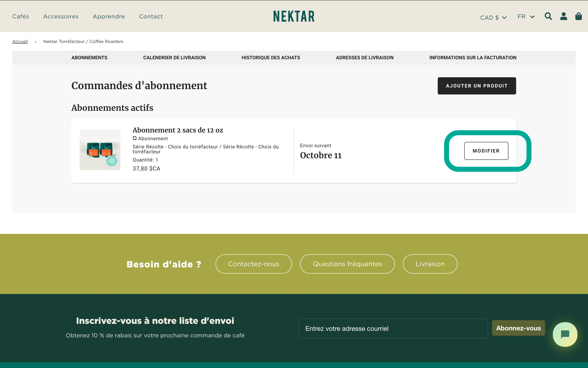The image size is (588, 368).
Task: Click the Accueil breadcrumb link
Action: (20, 41)
